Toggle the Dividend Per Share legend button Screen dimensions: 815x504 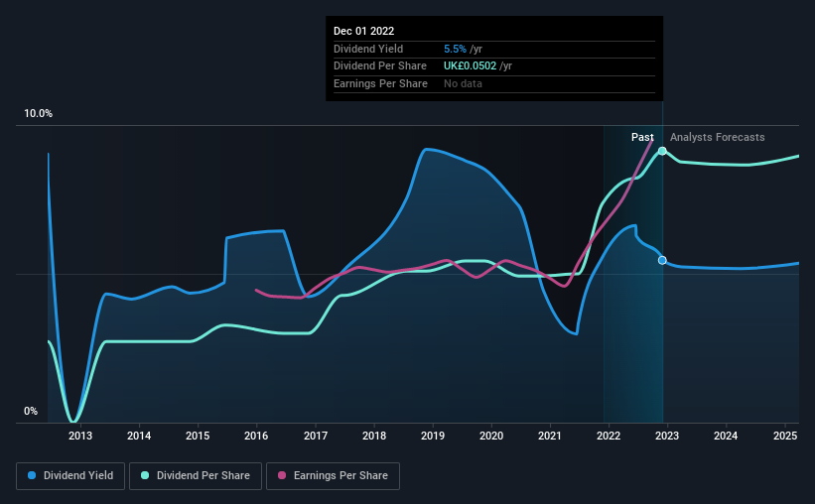(x=196, y=476)
